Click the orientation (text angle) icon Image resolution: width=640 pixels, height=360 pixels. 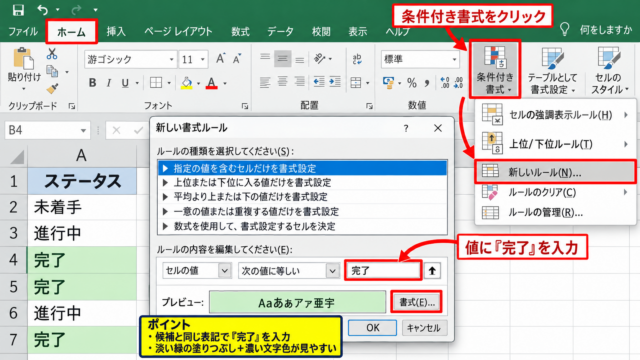(320, 59)
